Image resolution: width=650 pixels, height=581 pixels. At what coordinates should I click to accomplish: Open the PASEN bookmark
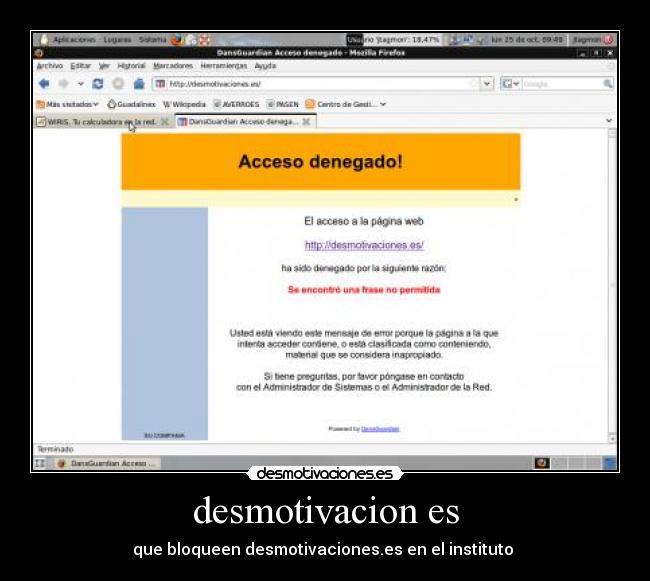coord(283,104)
